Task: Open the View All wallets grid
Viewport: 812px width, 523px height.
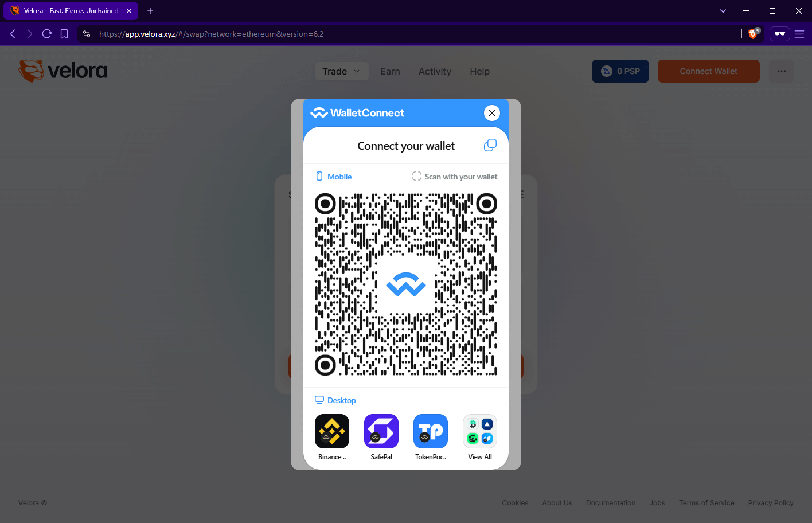Action: coord(480,431)
